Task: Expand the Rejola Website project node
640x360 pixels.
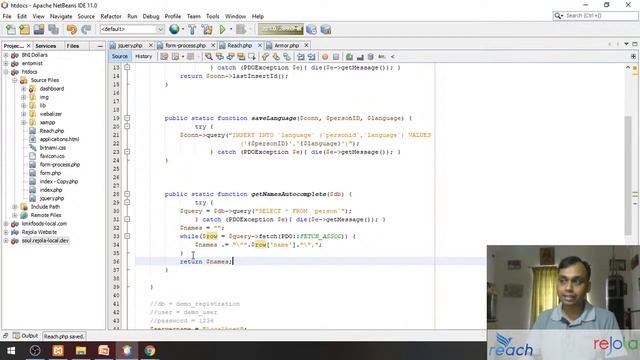Action: click(6, 232)
